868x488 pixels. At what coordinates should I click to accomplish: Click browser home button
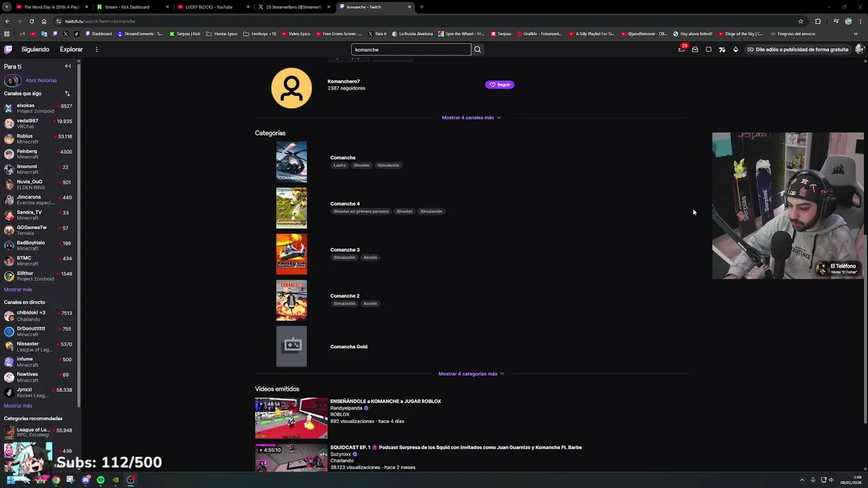coord(44,21)
